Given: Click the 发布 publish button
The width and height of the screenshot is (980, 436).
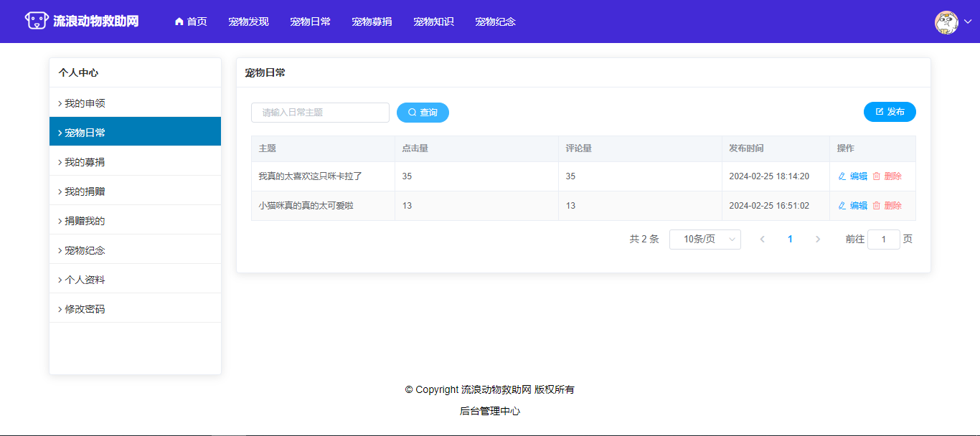Looking at the screenshot, I should click(890, 112).
